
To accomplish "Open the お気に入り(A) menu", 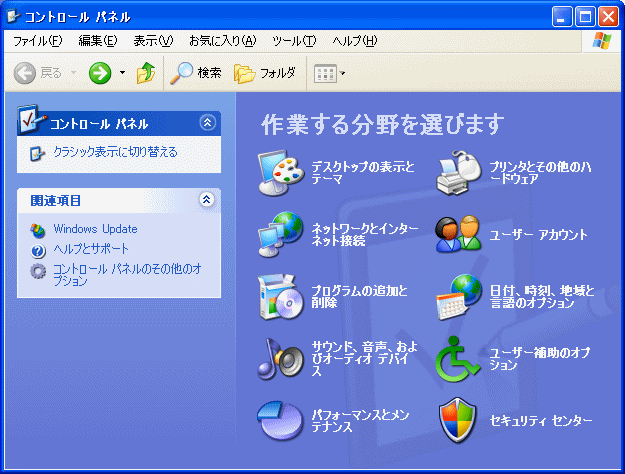I will pyautogui.click(x=222, y=41).
